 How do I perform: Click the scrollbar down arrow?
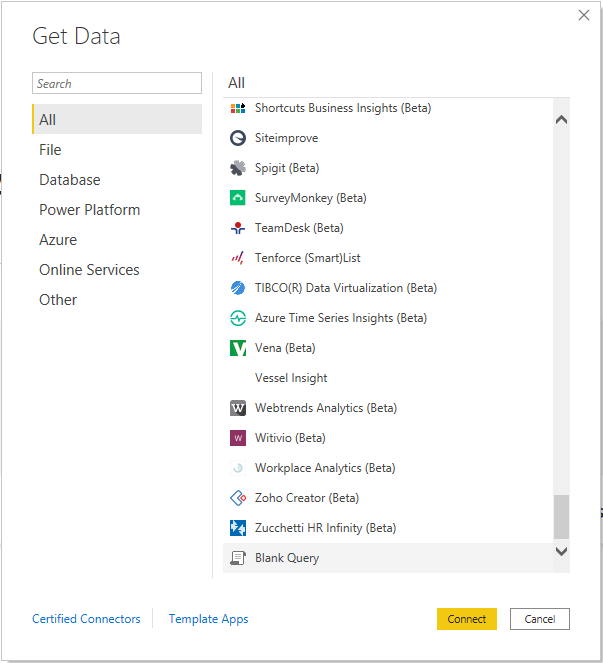561,551
